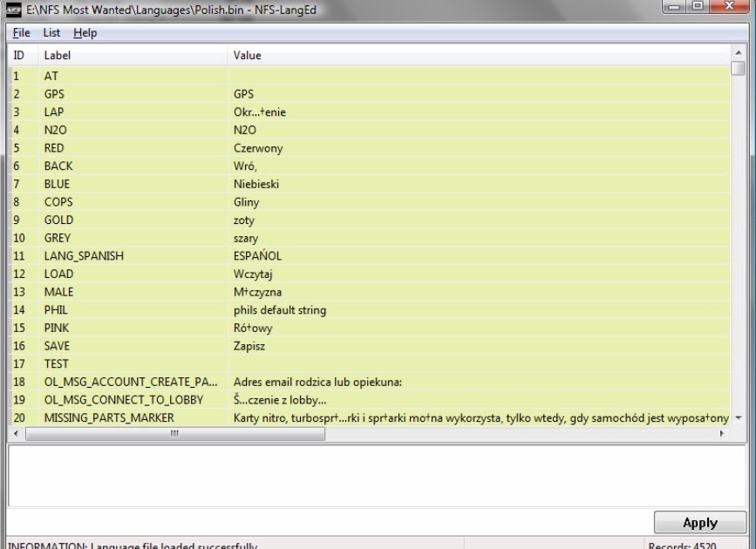Click the horizontal scrollbar right arrow
Viewport: 756px width, 549px height.
point(722,433)
